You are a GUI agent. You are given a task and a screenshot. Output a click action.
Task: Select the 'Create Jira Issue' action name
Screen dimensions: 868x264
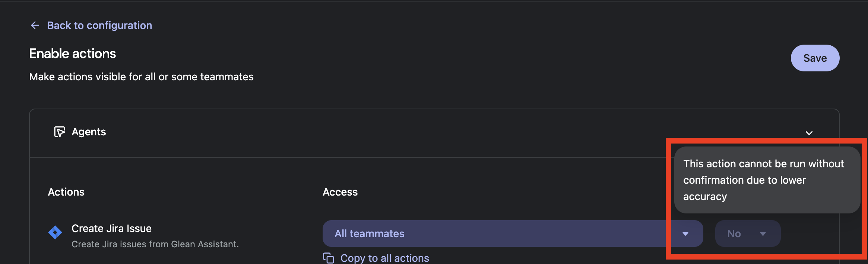[x=111, y=228]
